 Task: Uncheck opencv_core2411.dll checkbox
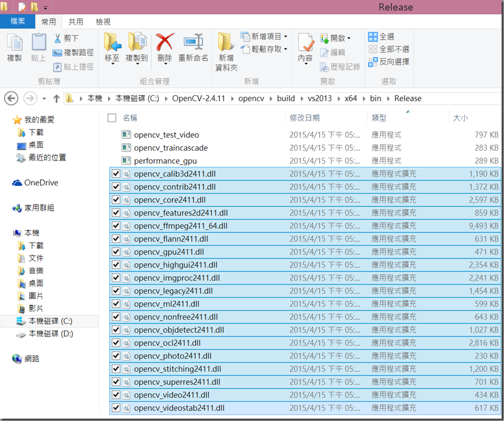(x=116, y=200)
